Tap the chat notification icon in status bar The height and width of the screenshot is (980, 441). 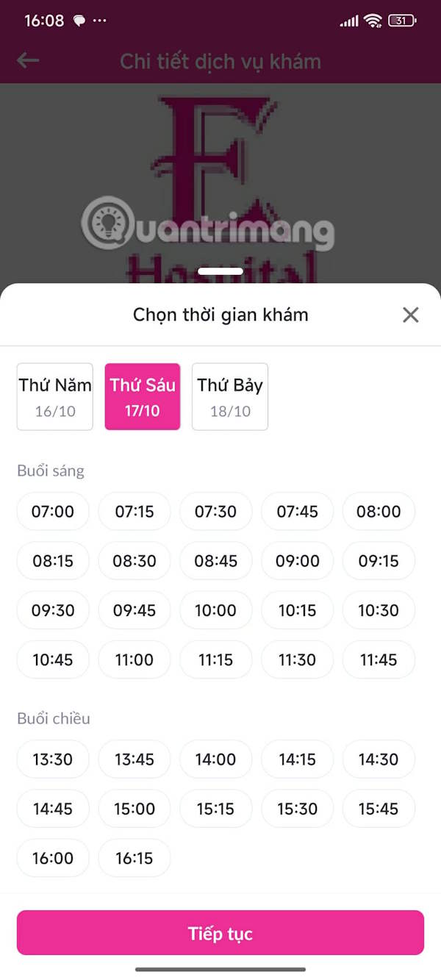click(x=79, y=21)
